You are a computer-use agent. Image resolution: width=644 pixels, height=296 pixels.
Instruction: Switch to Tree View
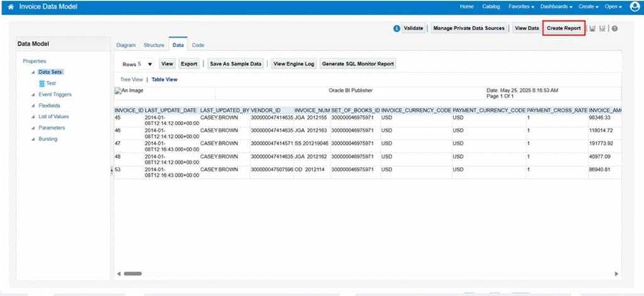pyautogui.click(x=131, y=80)
